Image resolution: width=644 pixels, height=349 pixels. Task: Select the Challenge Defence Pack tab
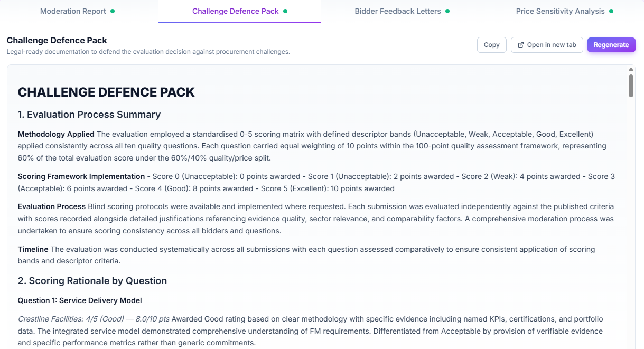pos(235,11)
